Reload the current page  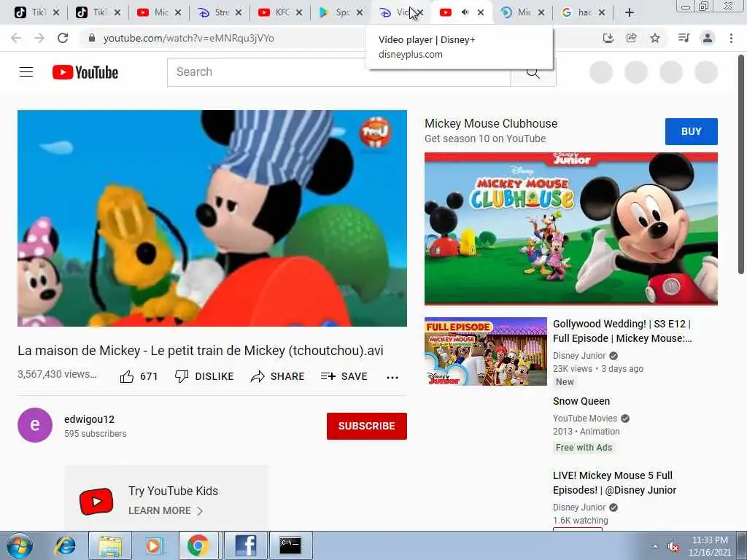[63, 38]
